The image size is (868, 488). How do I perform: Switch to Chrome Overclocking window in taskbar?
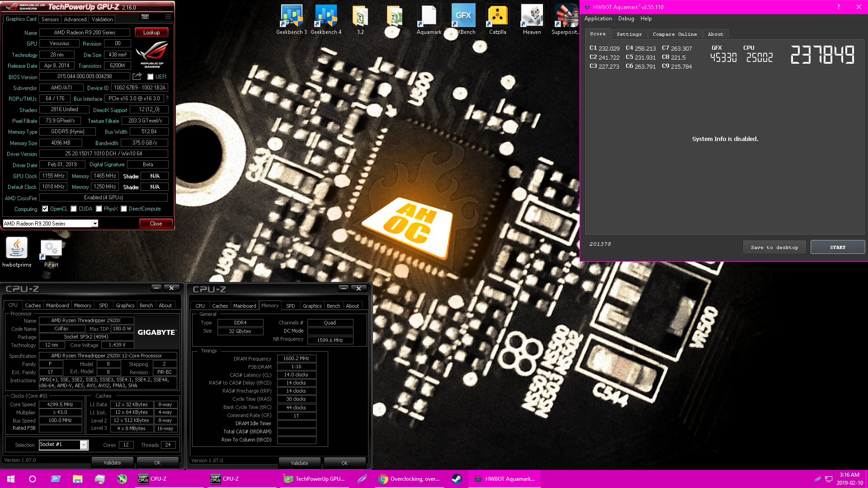(x=410, y=479)
